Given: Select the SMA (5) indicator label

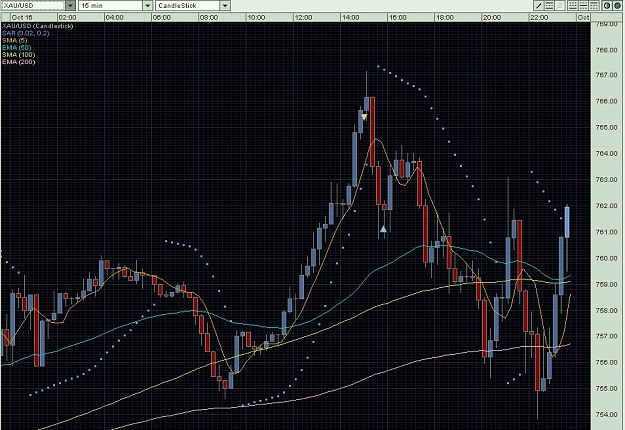Looking at the screenshot, I should [15, 41].
